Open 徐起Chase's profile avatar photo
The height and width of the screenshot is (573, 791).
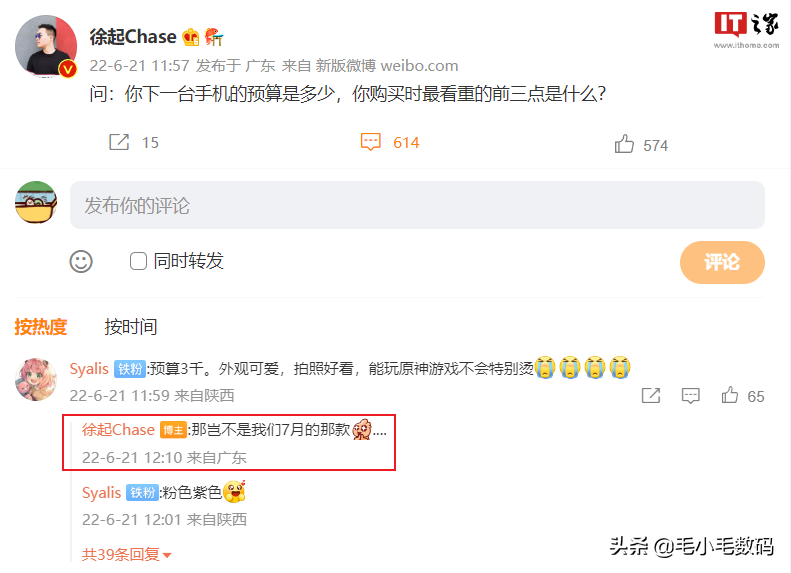pyautogui.click(x=46, y=46)
